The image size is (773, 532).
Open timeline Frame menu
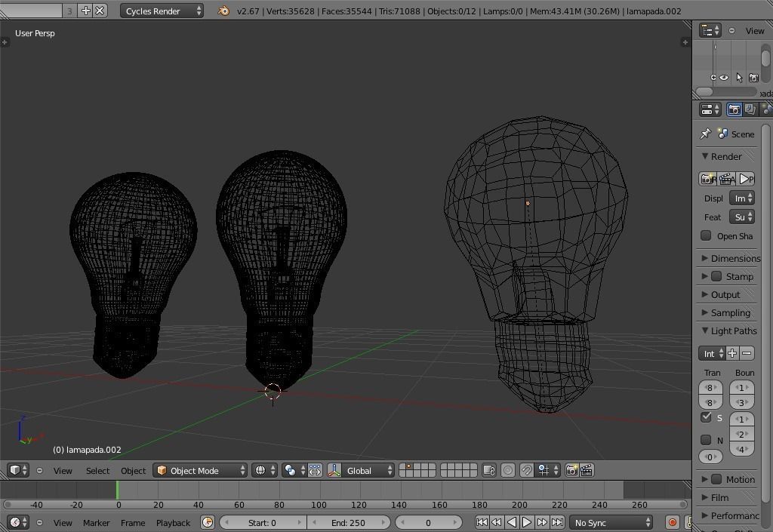tap(133, 523)
